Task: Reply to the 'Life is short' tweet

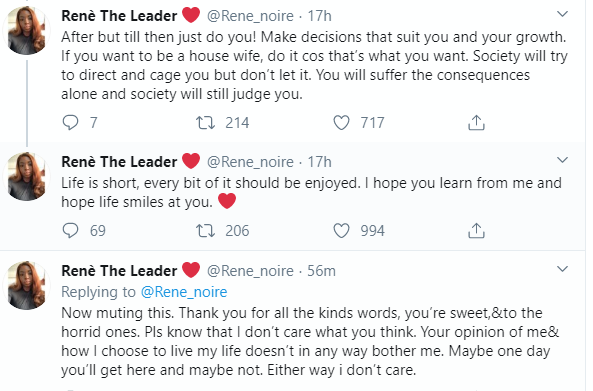Action: click(70, 231)
